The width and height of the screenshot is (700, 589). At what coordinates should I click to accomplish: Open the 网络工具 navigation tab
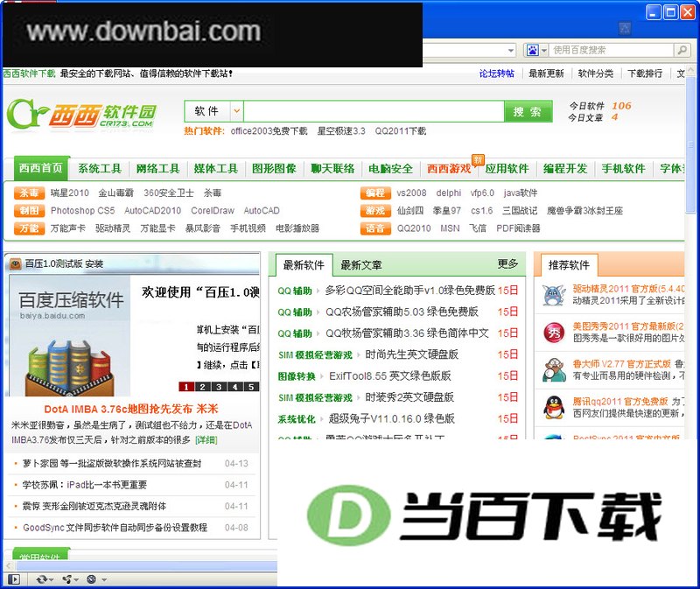[x=158, y=169]
